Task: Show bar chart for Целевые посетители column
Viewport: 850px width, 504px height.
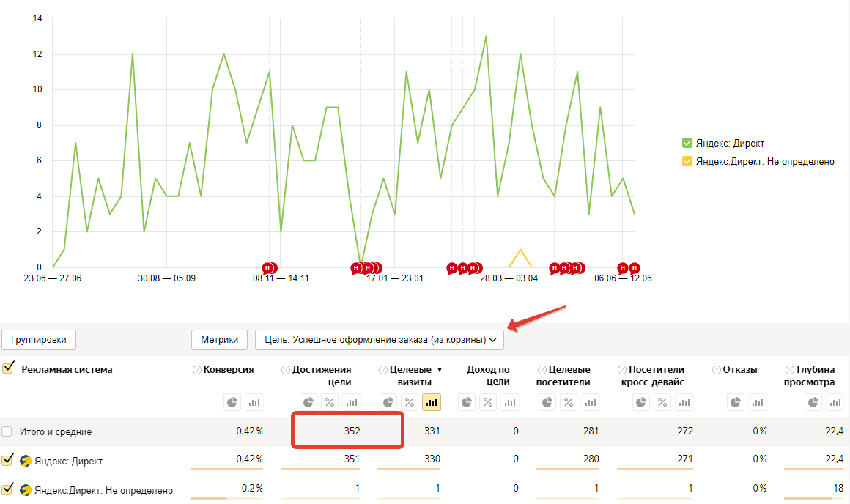Action: point(591,402)
